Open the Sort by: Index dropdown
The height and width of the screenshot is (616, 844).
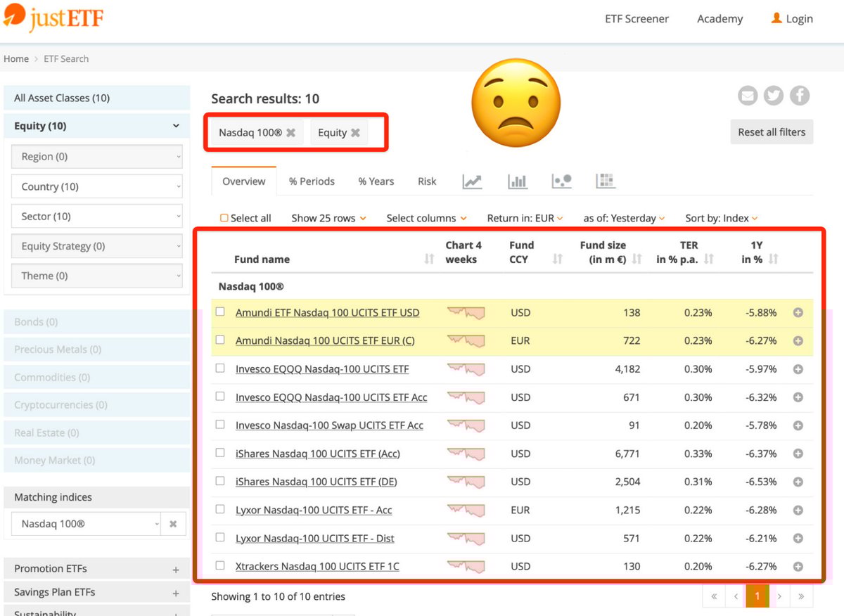point(721,218)
